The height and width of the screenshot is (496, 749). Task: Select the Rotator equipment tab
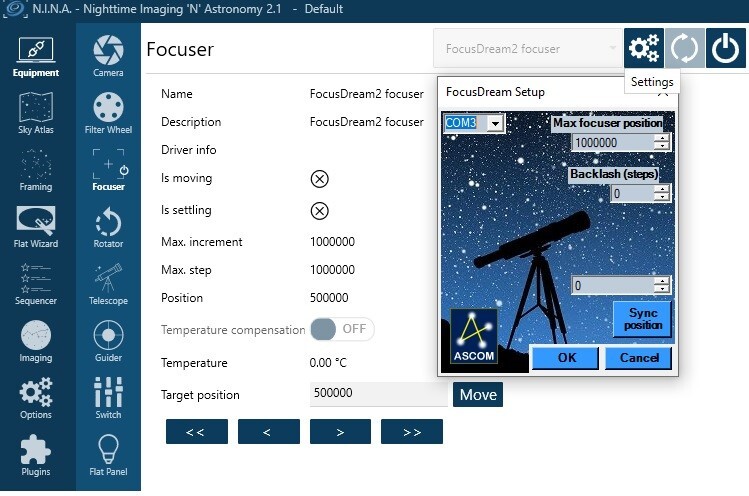click(108, 227)
